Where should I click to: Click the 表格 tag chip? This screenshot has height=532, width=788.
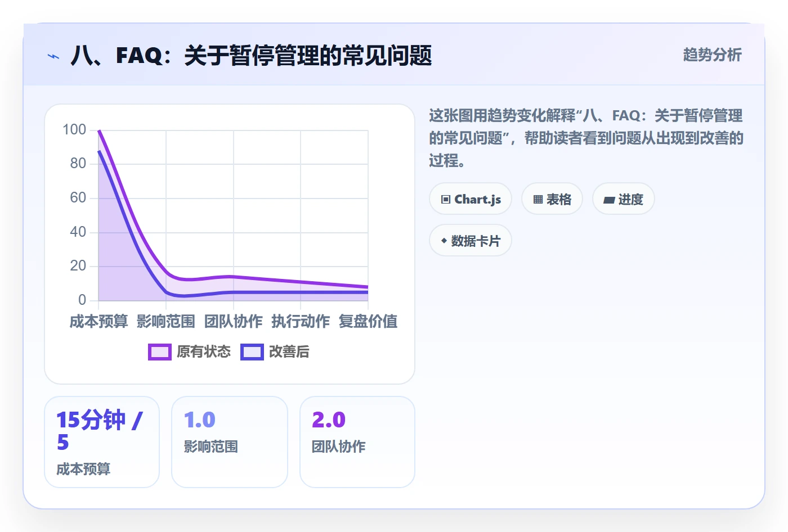(552, 199)
